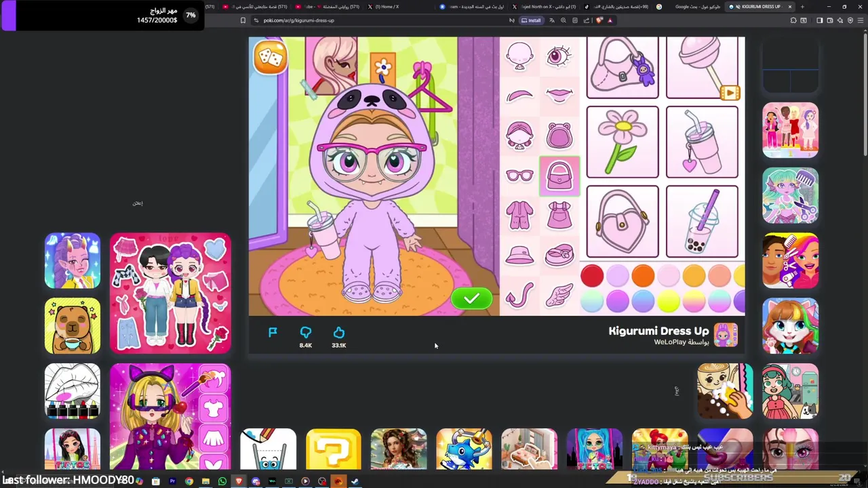
Task: Open the bedroom decorating game thumbnail
Action: (529, 449)
